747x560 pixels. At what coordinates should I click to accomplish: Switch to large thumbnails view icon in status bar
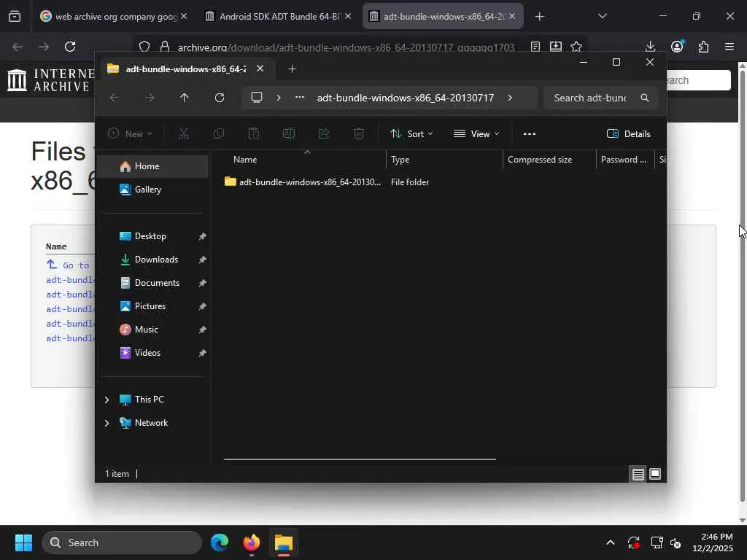(x=655, y=474)
